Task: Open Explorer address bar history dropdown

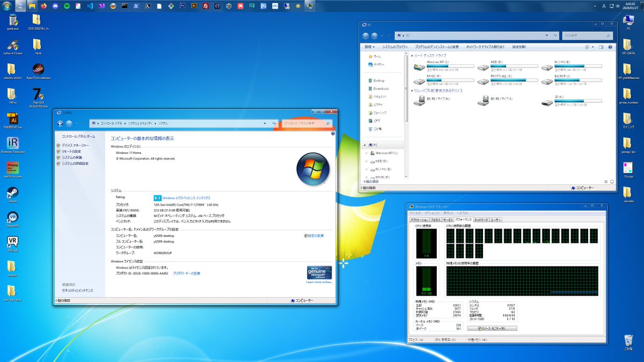Action: (547, 35)
